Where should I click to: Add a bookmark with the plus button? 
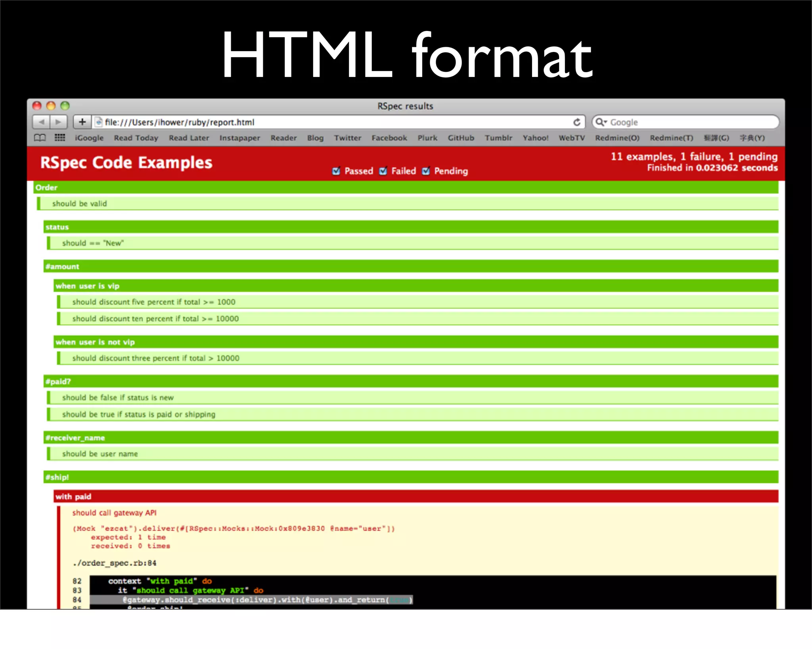click(x=82, y=122)
